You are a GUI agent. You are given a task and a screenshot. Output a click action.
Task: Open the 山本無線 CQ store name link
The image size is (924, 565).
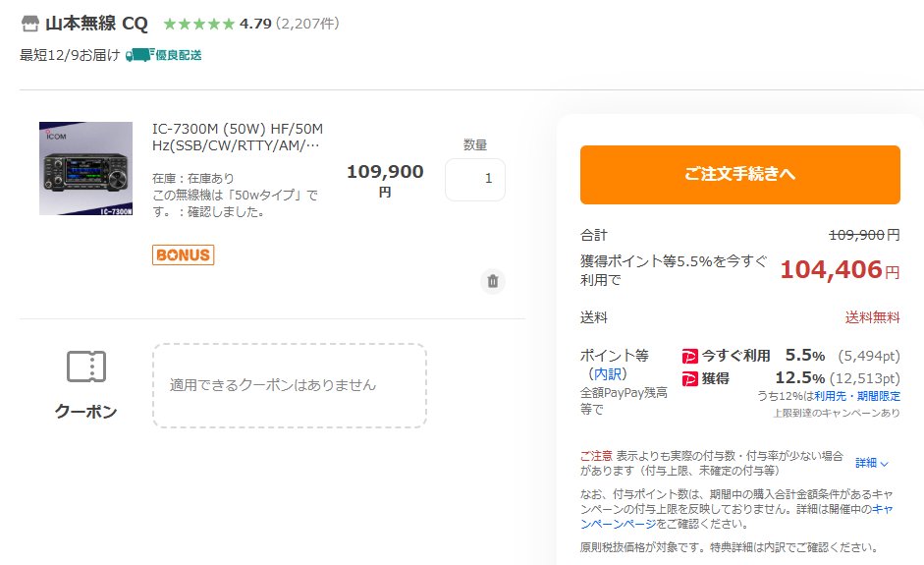(94, 24)
